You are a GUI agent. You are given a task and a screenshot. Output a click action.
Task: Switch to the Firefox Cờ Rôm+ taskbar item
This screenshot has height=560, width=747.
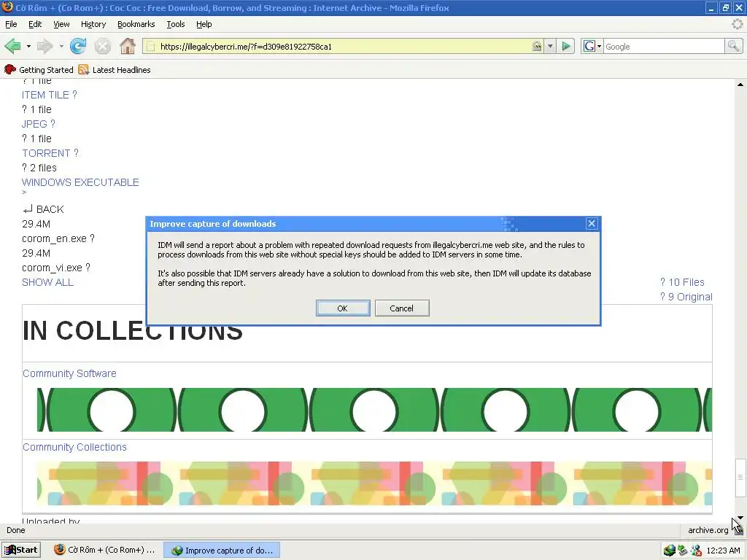coord(105,550)
